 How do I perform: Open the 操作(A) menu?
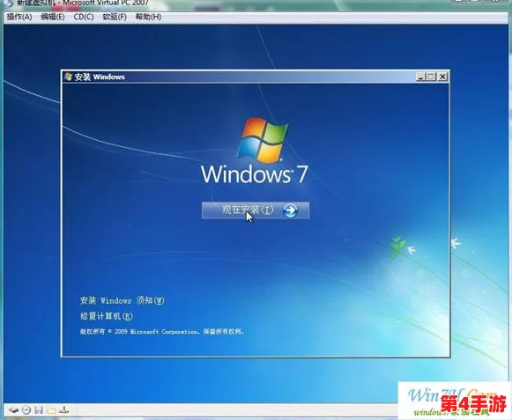pyautogui.click(x=19, y=17)
